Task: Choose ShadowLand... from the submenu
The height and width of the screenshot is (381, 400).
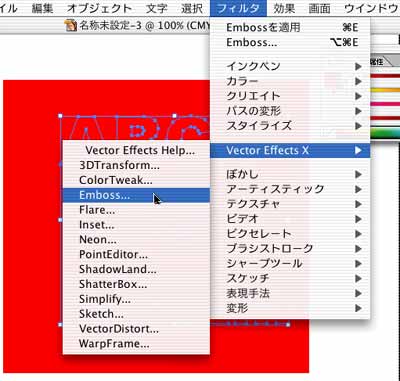Action: (136, 269)
